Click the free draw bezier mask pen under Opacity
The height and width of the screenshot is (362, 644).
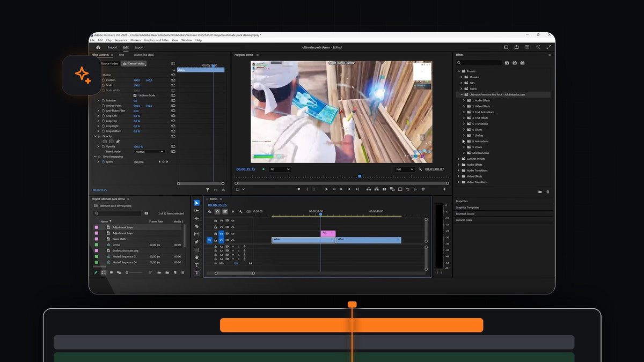(x=118, y=142)
